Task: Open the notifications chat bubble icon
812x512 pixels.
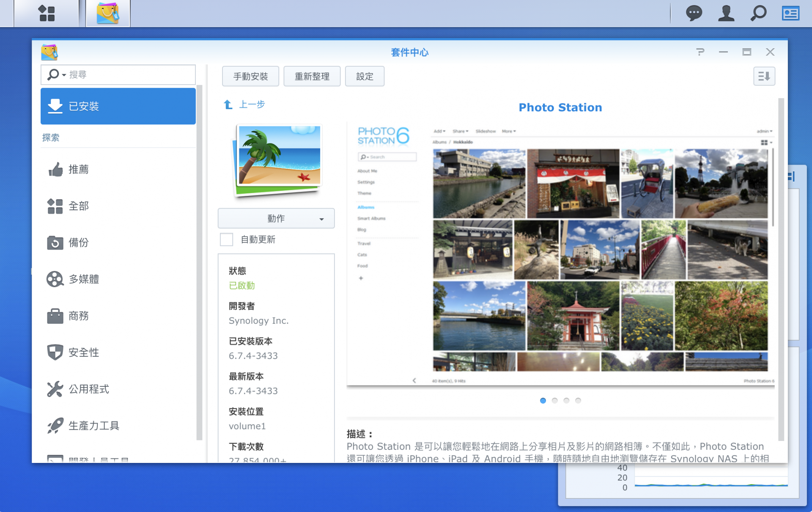Action: click(694, 13)
